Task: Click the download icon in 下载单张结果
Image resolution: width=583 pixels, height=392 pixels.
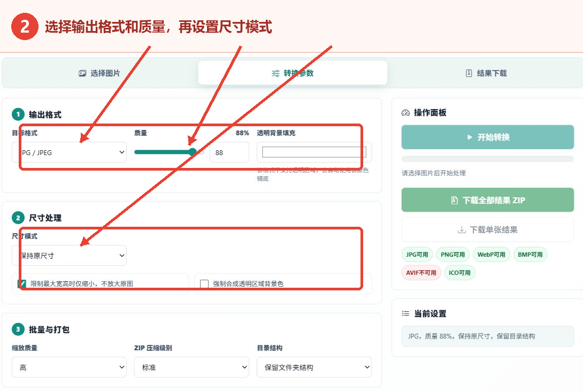Action: point(462,230)
